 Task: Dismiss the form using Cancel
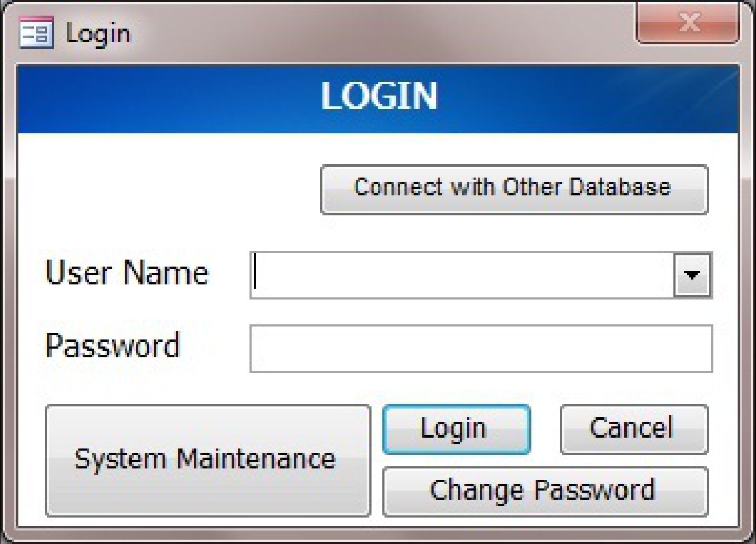click(x=634, y=430)
